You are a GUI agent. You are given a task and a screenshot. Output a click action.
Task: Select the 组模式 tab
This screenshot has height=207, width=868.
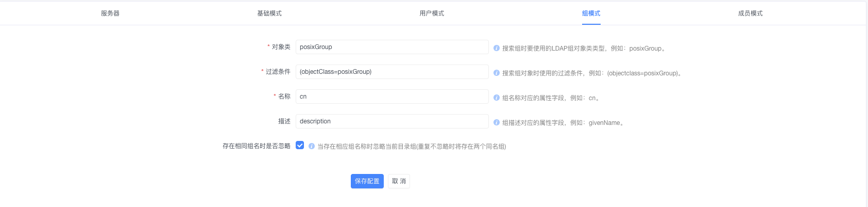(591, 13)
